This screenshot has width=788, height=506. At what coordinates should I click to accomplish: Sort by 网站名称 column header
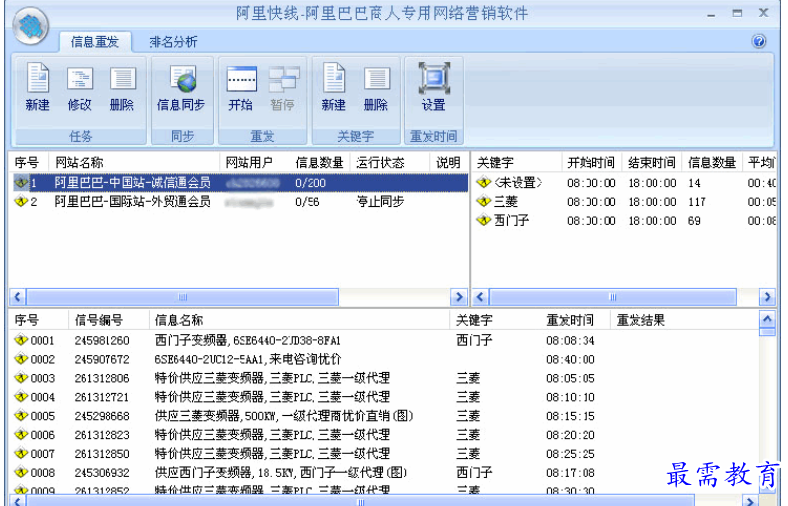pos(134,163)
